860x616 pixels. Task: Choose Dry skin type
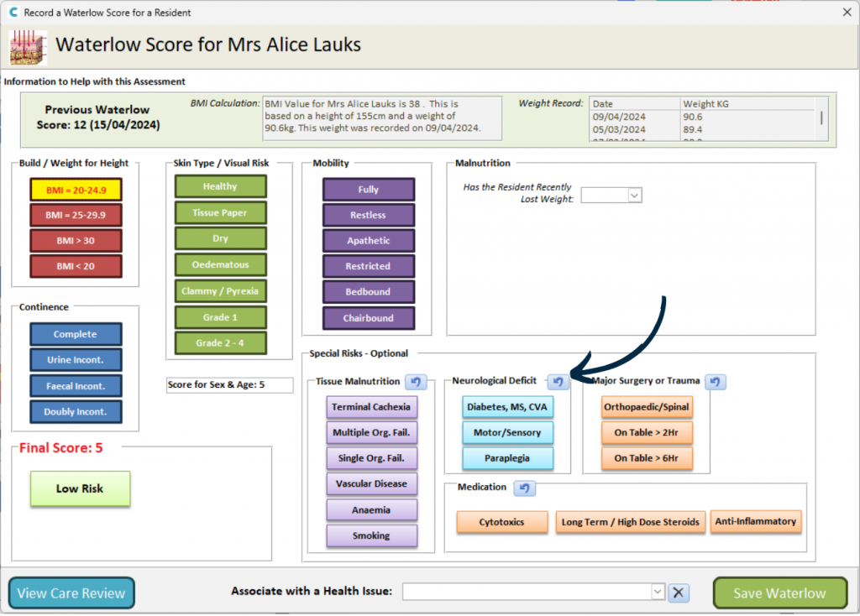point(221,238)
